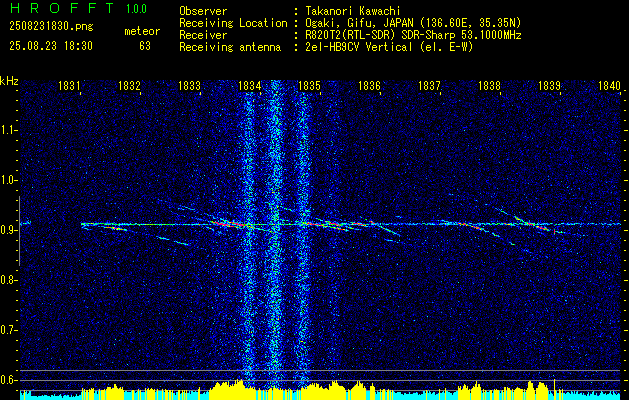Click the 1.0 kHz axis label
This screenshot has height=400, width=629.
click(8, 180)
